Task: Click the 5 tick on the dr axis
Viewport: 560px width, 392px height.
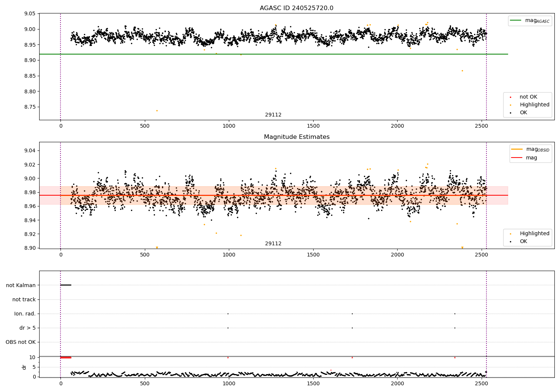Action: [34, 367]
